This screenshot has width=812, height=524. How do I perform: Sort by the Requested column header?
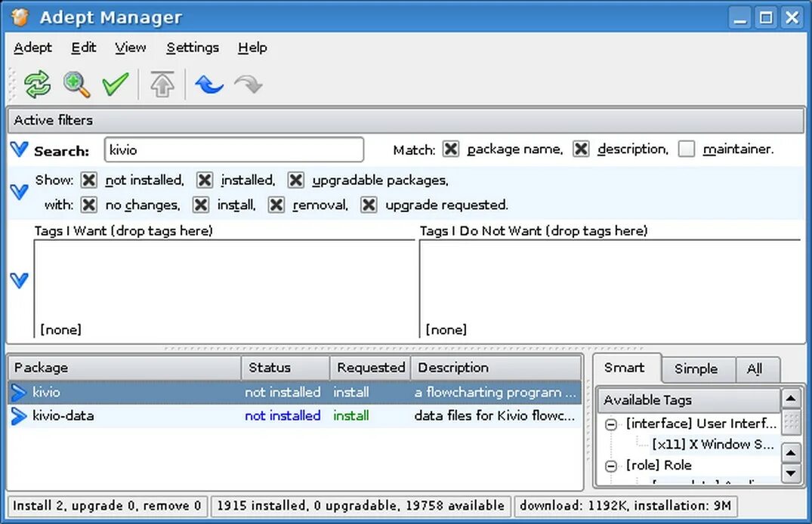(x=370, y=368)
